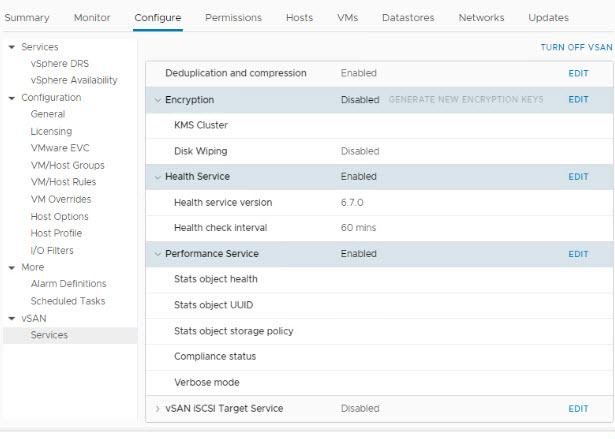Screen dimensions: 615x439
Task: Select vSphere DRS in the sidebar
Action: tap(59, 64)
